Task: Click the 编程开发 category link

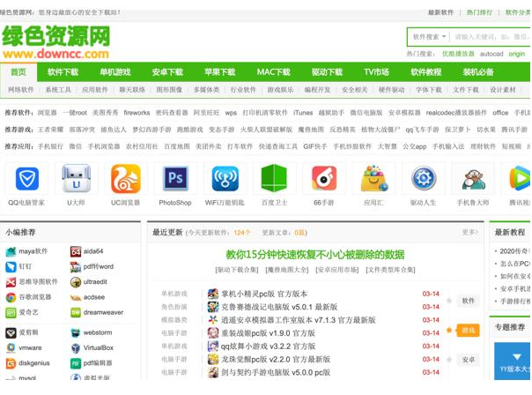Action: click(317, 90)
